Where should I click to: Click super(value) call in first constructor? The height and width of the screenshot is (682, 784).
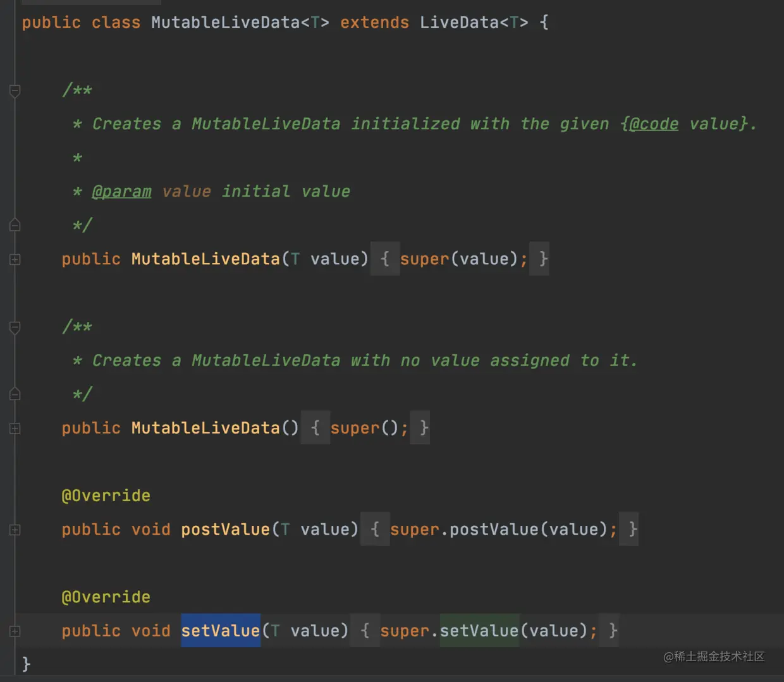click(459, 259)
